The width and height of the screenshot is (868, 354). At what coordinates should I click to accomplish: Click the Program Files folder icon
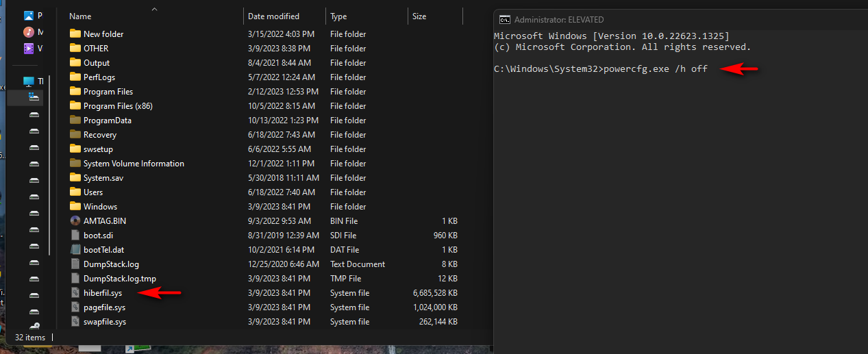tap(75, 91)
